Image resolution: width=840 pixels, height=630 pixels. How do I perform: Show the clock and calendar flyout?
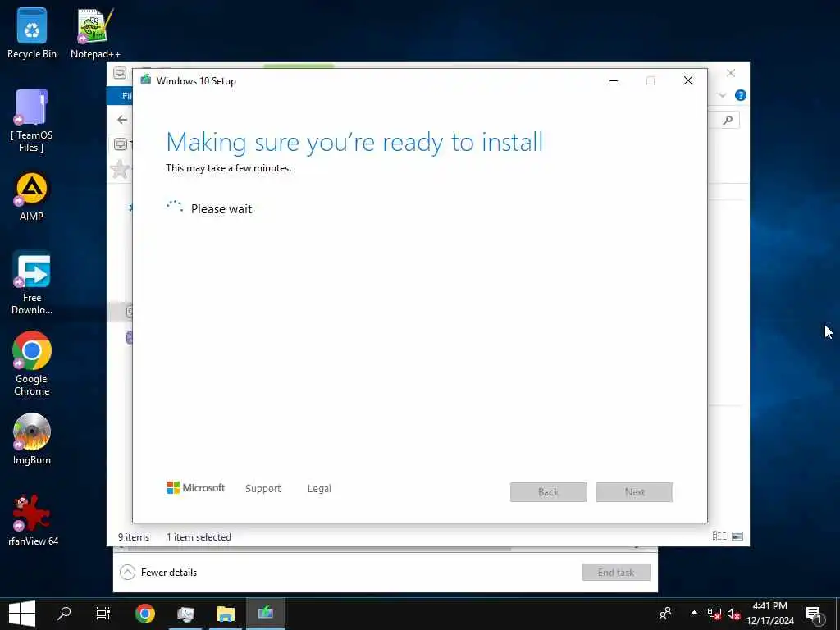pos(770,614)
